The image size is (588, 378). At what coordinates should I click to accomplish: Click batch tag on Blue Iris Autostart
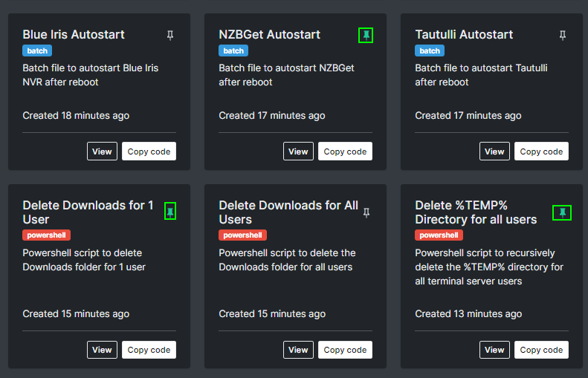[37, 50]
